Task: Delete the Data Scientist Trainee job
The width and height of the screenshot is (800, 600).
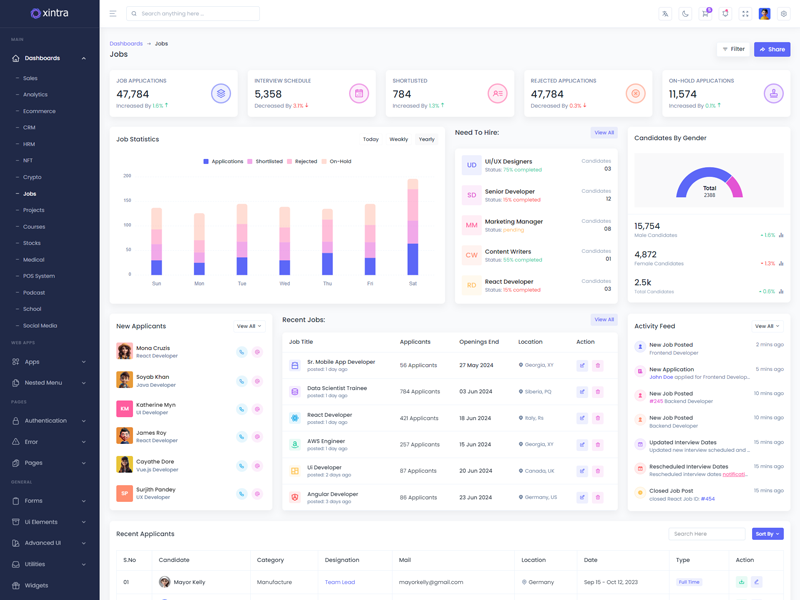Action: pyautogui.click(x=598, y=392)
